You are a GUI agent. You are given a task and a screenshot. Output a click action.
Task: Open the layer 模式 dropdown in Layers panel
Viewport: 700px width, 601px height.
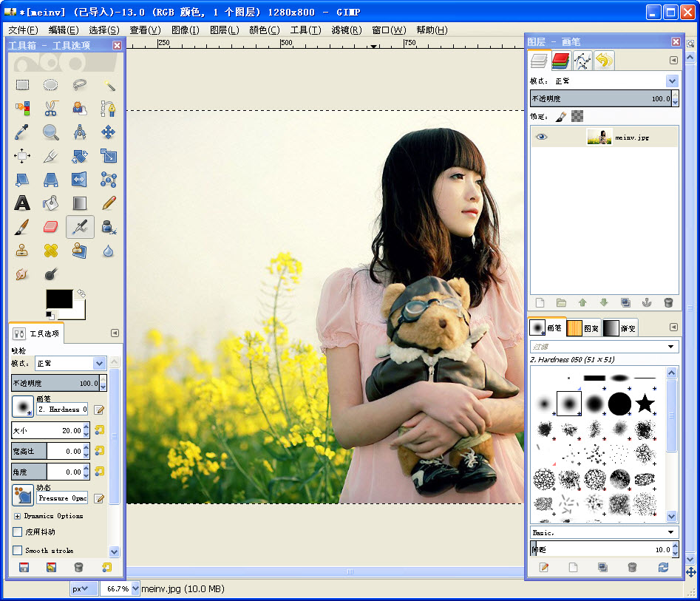coord(671,81)
